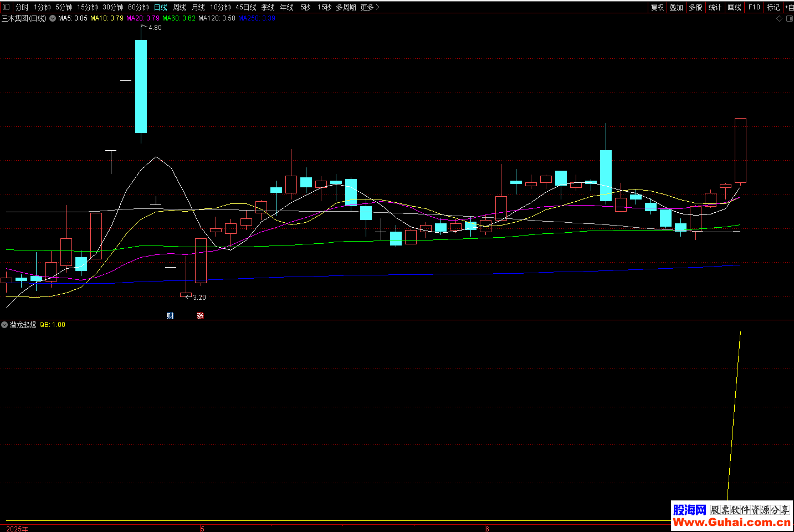Viewport: 794px width, 532px height.
Task: Click the 2025年 time axis label
Action: pos(17,529)
